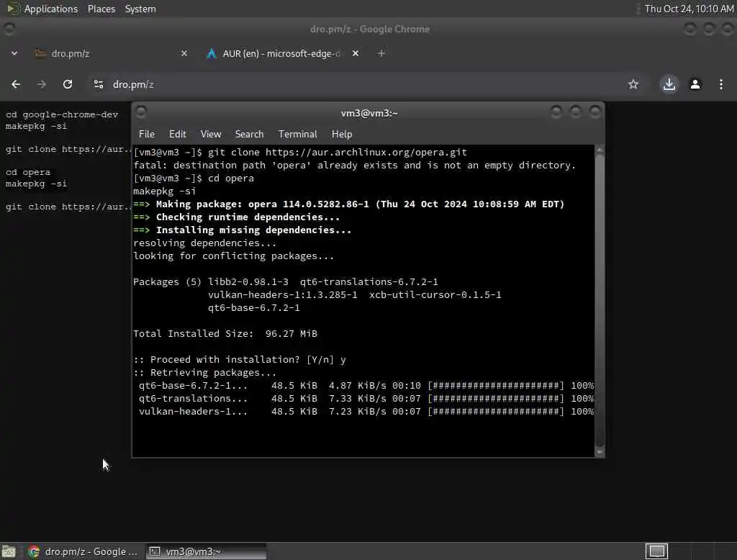Image resolution: width=737 pixels, height=560 pixels.
Task: Click qt6-translations download progress row
Action: coord(366,398)
